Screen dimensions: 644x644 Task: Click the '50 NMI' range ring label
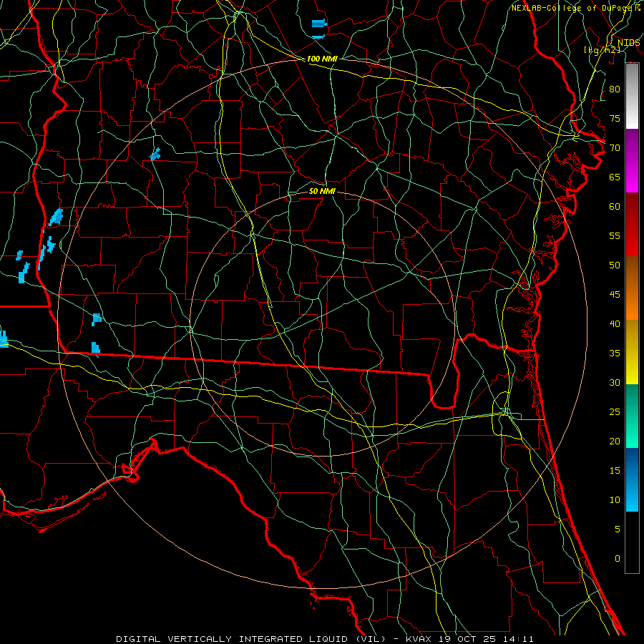(322, 191)
